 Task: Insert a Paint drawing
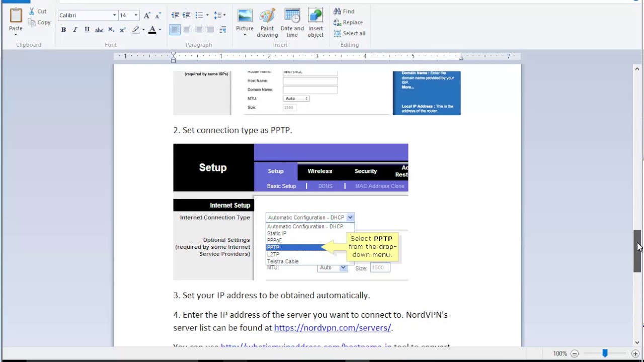(267, 23)
